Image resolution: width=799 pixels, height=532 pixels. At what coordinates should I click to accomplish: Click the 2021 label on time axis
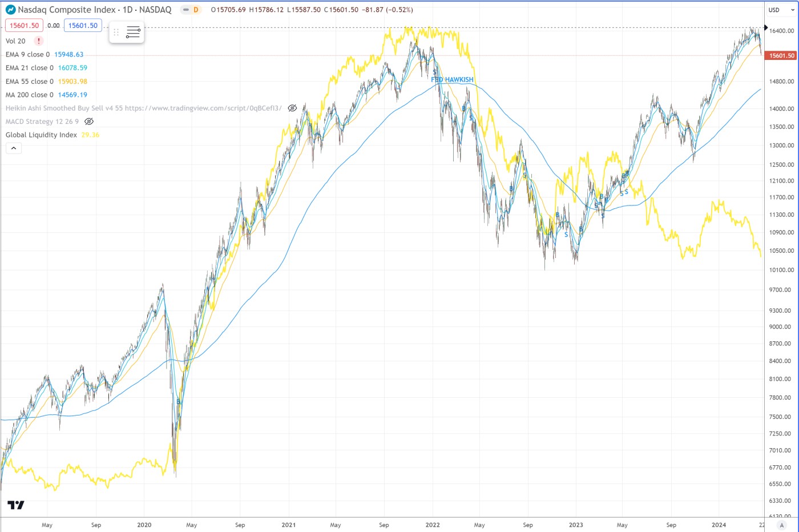point(289,525)
